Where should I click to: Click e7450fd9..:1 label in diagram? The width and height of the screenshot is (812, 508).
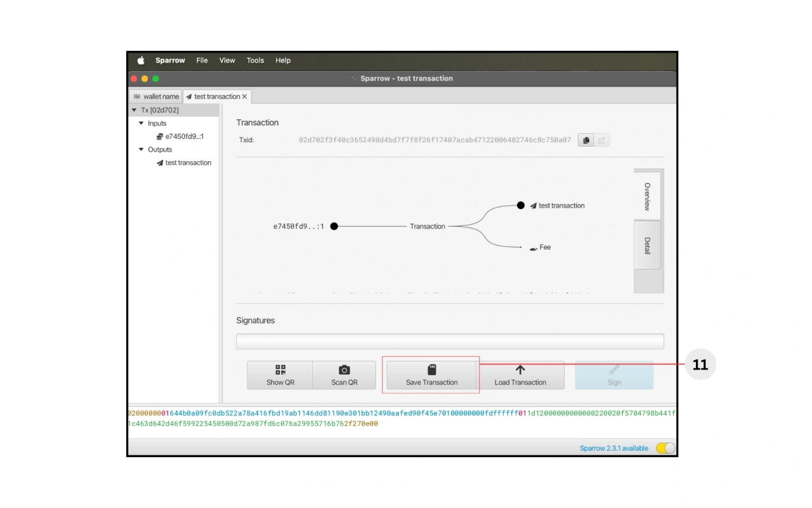(299, 227)
